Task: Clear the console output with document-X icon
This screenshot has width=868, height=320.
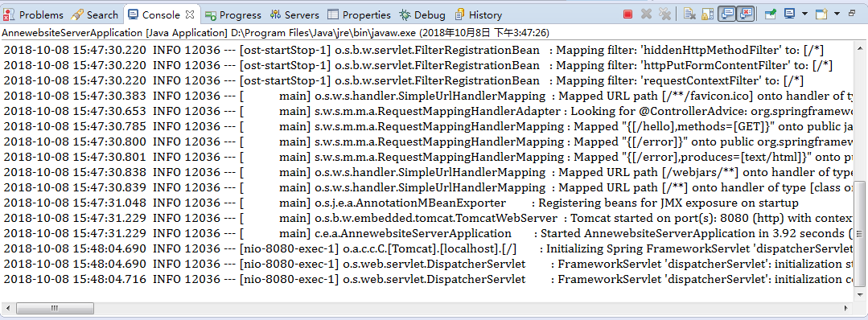Action: point(689,14)
